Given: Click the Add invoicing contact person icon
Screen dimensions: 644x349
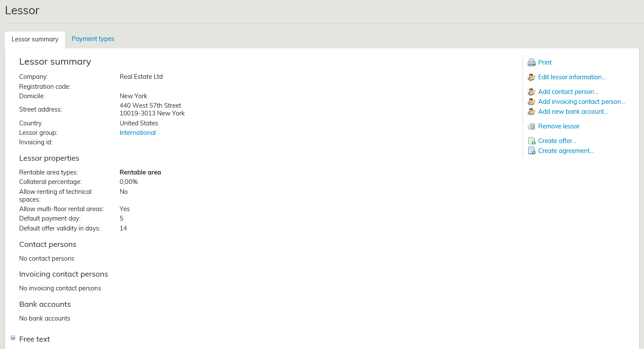Looking at the screenshot, I should pos(532,102).
